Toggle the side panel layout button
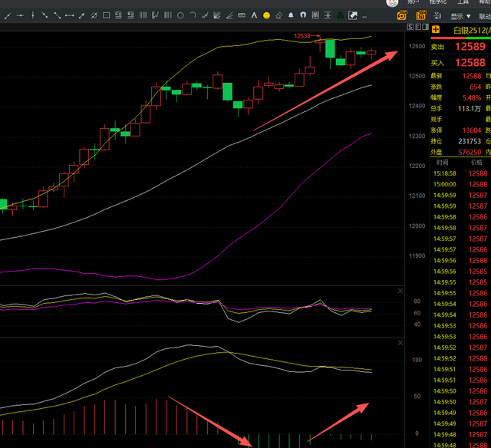This screenshot has height=448, width=491. click(425, 27)
